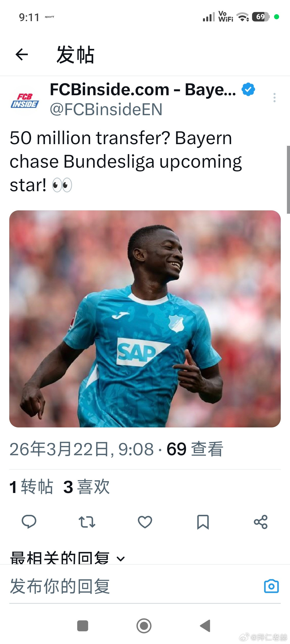Click the page scrollbar on right edge
This screenshot has width=290, height=644.
click(x=288, y=180)
